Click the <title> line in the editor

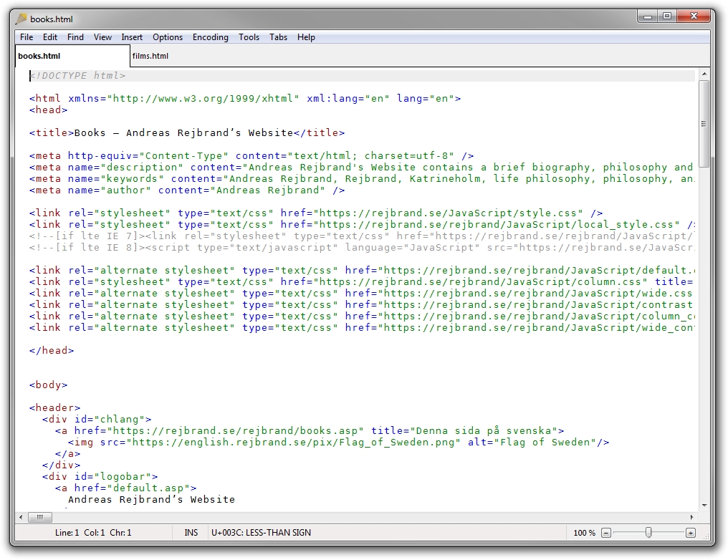pos(186,133)
